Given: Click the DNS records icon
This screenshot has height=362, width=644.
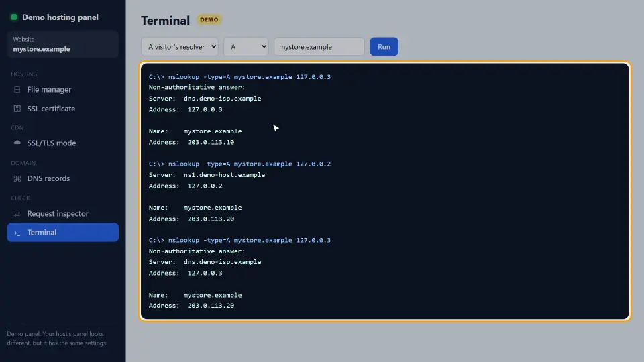Looking at the screenshot, I should coord(17,178).
